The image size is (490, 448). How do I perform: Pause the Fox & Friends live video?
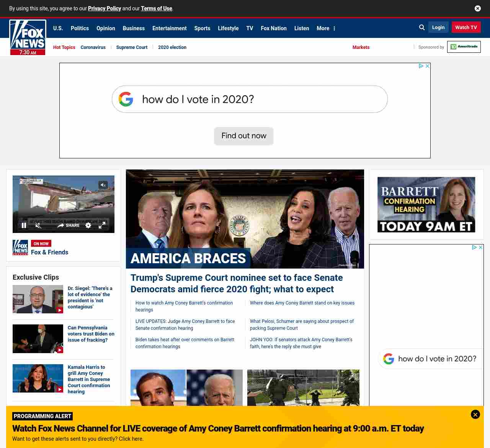24,225
